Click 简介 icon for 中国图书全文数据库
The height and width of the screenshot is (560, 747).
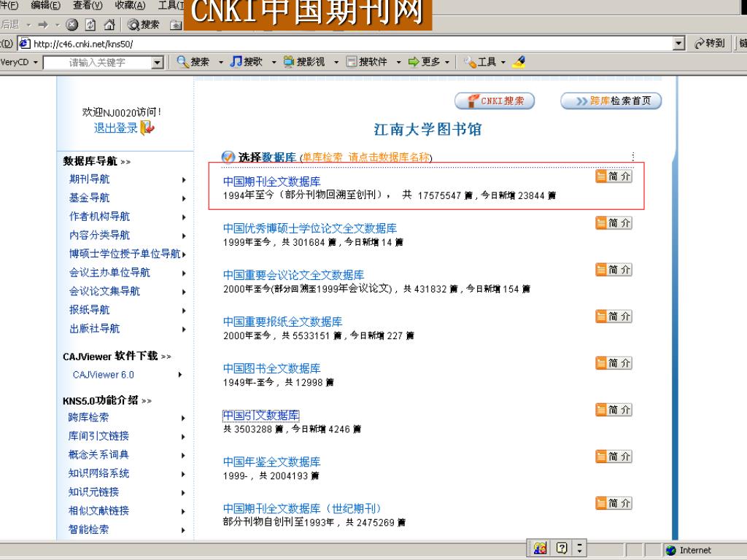[x=614, y=363]
